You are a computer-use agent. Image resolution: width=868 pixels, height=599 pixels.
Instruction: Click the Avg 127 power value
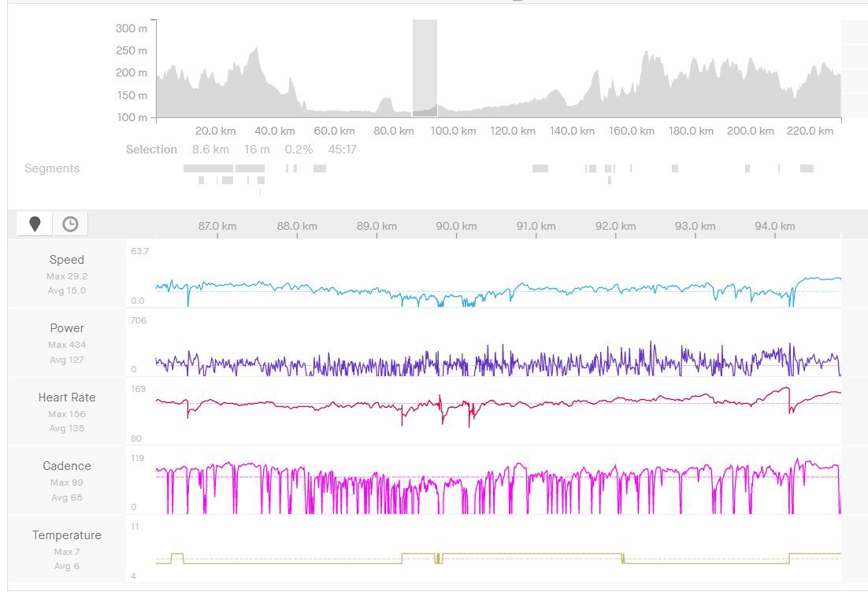click(x=67, y=360)
